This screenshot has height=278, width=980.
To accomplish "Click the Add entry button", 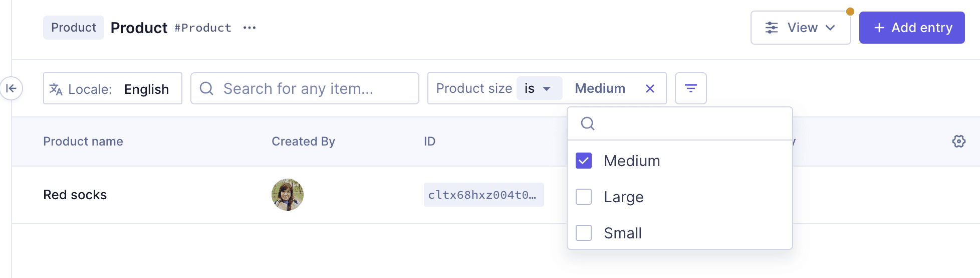I will 911,28.
